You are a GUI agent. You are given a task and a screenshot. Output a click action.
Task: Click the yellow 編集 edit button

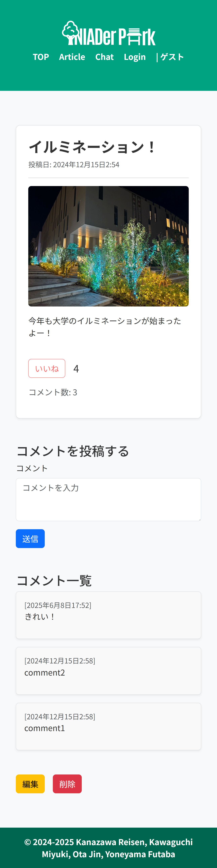(30, 784)
